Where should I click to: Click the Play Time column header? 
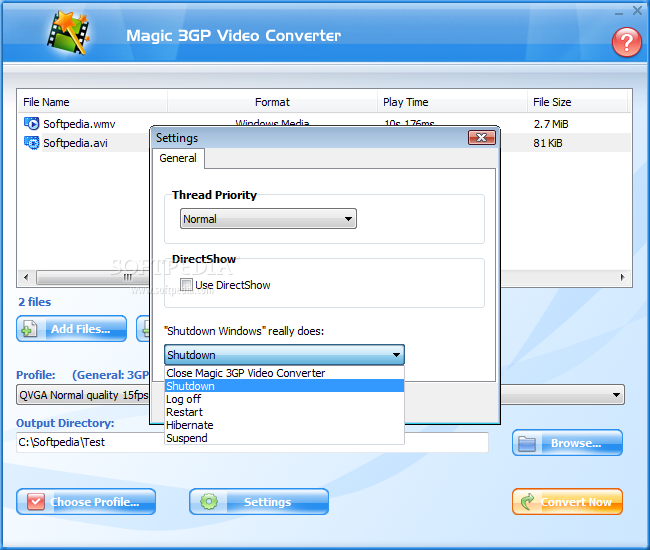tap(452, 102)
